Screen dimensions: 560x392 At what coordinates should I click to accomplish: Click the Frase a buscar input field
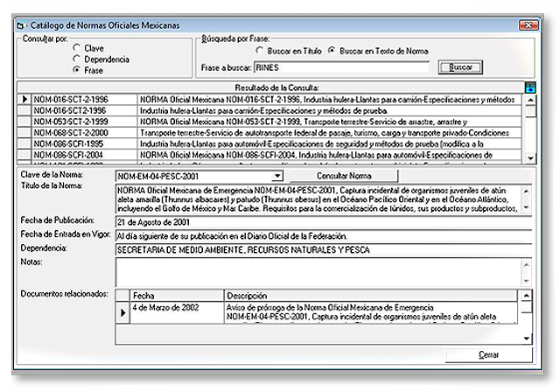click(x=342, y=67)
